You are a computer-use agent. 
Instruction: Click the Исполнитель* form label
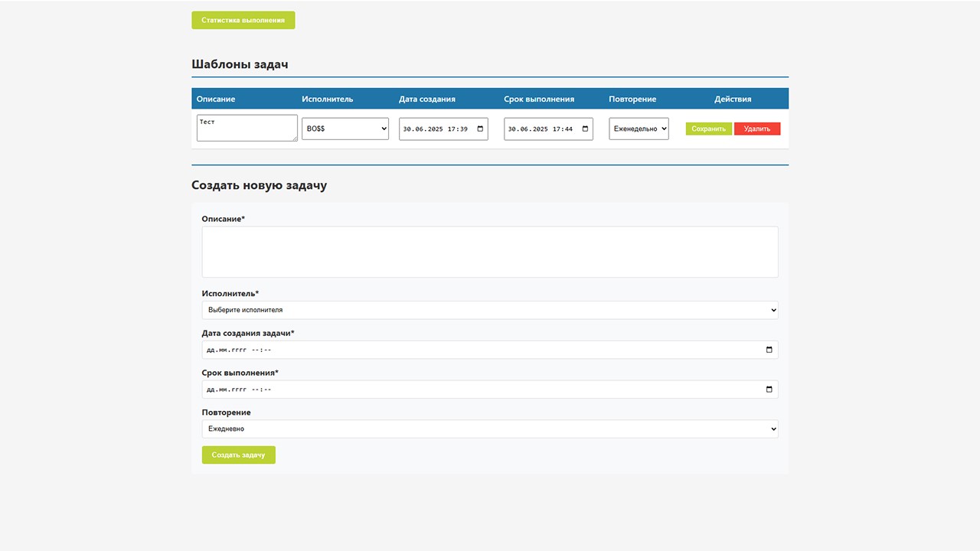click(x=230, y=293)
